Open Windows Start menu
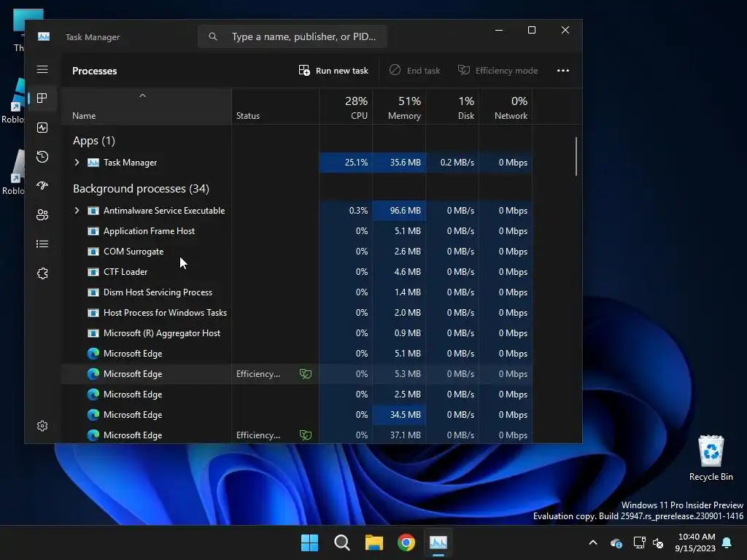 pos(309,542)
